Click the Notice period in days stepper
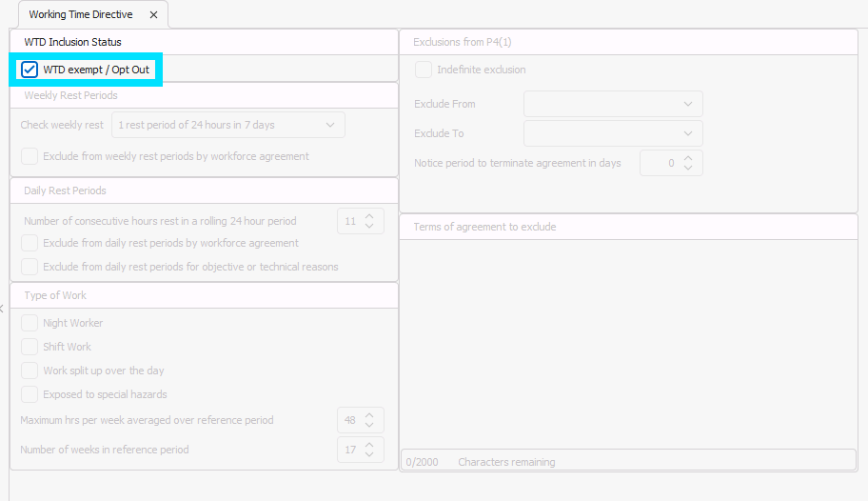Image resolution: width=868 pixels, height=501 pixels. pyautogui.click(x=671, y=163)
